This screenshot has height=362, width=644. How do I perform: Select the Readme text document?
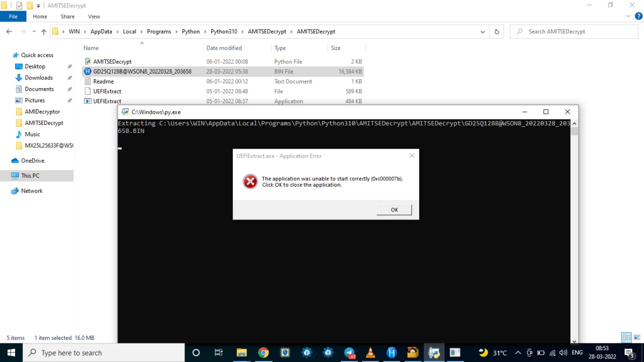click(x=223, y=81)
